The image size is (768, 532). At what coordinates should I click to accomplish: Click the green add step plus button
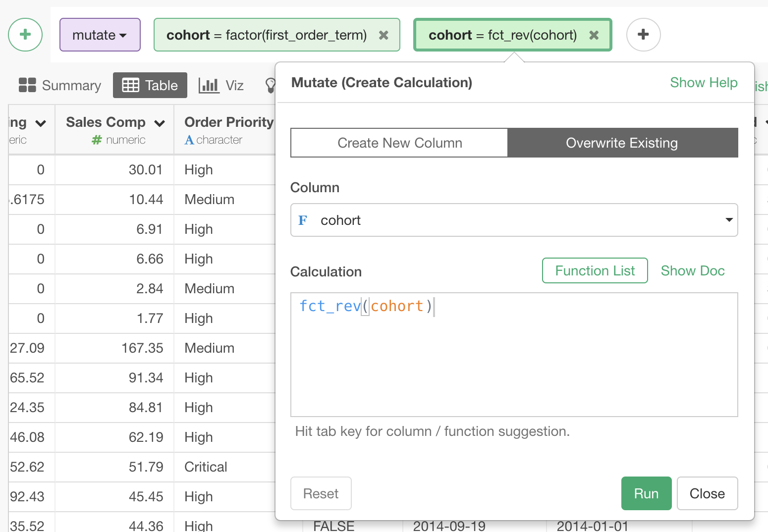click(x=25, y=35)
